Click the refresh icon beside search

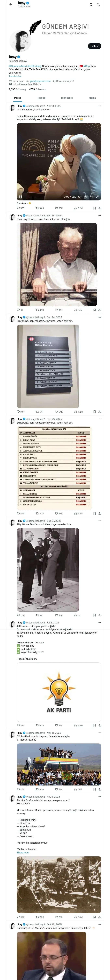click(x=91, y=5)
